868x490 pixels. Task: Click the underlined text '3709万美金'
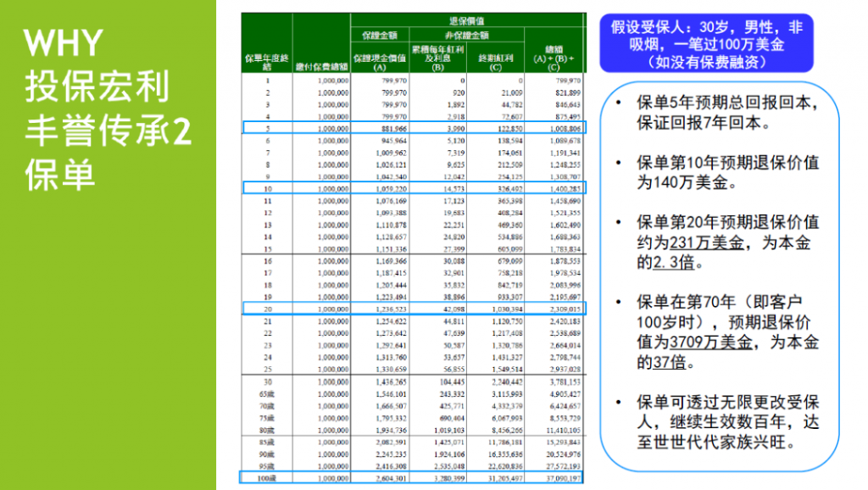[x=711, y=342]
